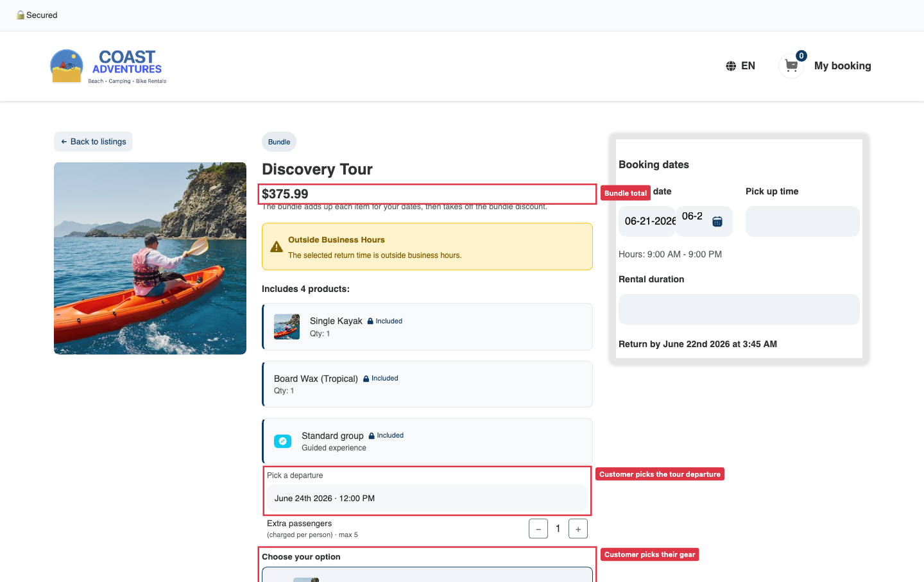Click the compass icon beside Standard group
924x582 pixels.
[283, 441]
